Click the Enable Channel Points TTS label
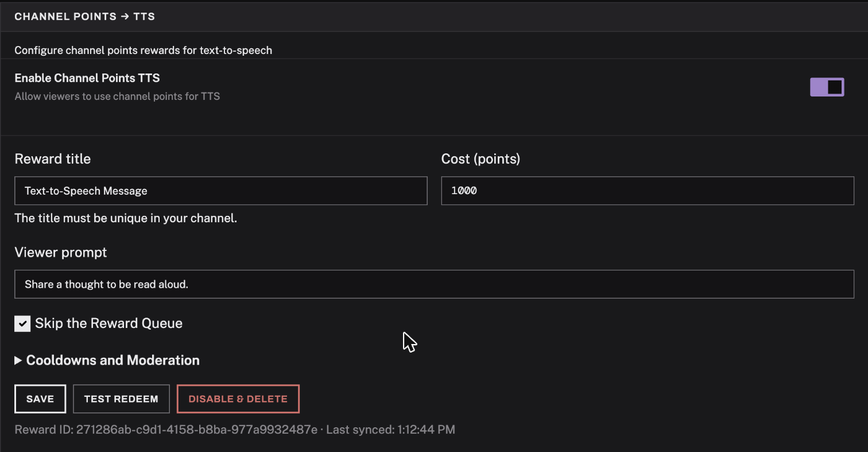The height and width of the screenshot is (452, 868). pos(87,78)
